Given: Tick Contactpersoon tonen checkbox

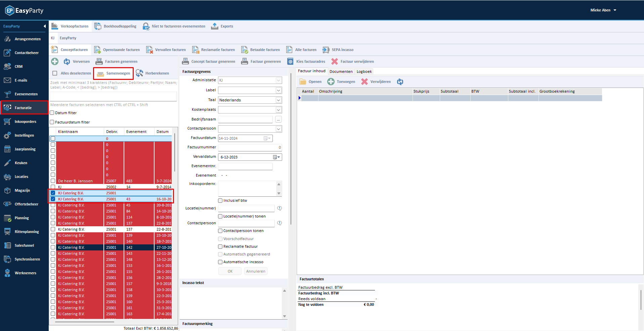Looking at the screenshot, I should point(220,231).
